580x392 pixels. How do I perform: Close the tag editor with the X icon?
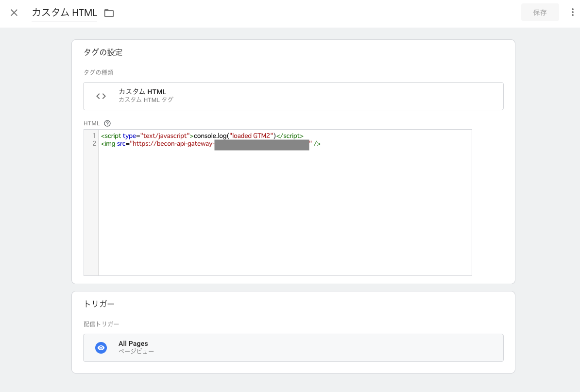point(14,13)
